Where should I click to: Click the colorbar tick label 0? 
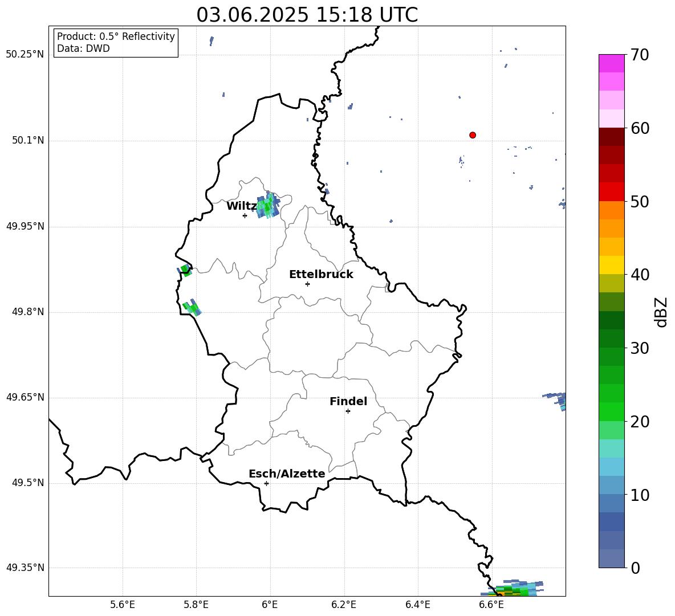pyautogui.click(x=635, y=568)
